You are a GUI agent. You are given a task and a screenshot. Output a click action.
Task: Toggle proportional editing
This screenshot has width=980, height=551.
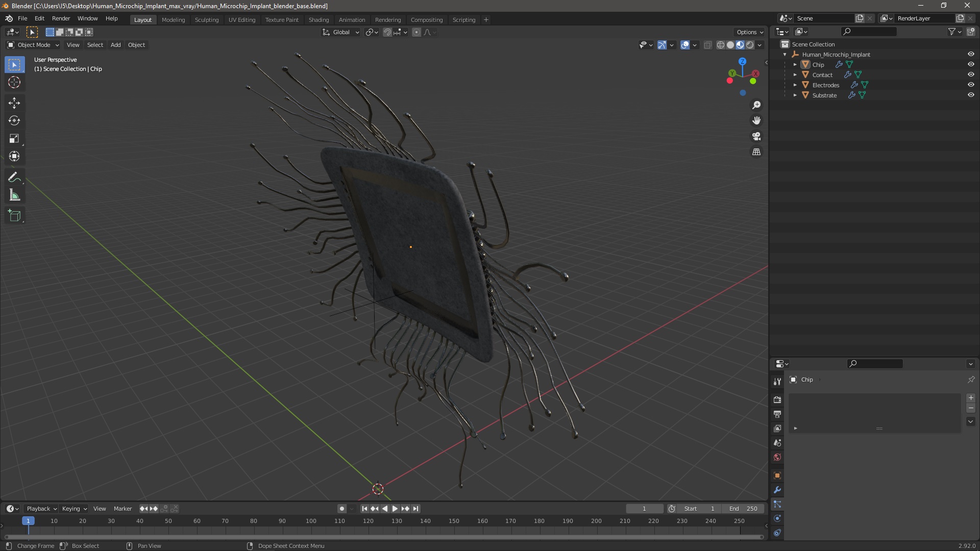416,32
